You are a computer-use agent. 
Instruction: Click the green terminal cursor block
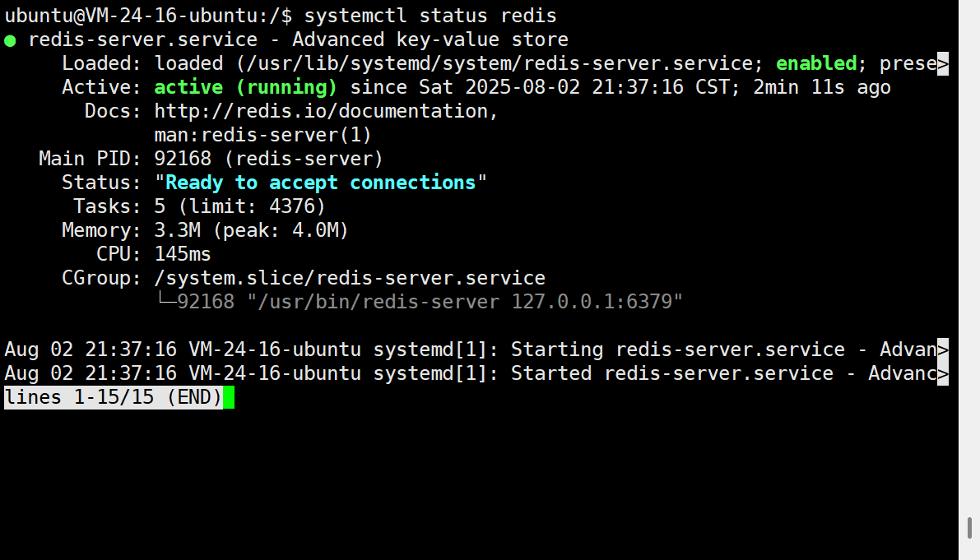tap(229, 398)
